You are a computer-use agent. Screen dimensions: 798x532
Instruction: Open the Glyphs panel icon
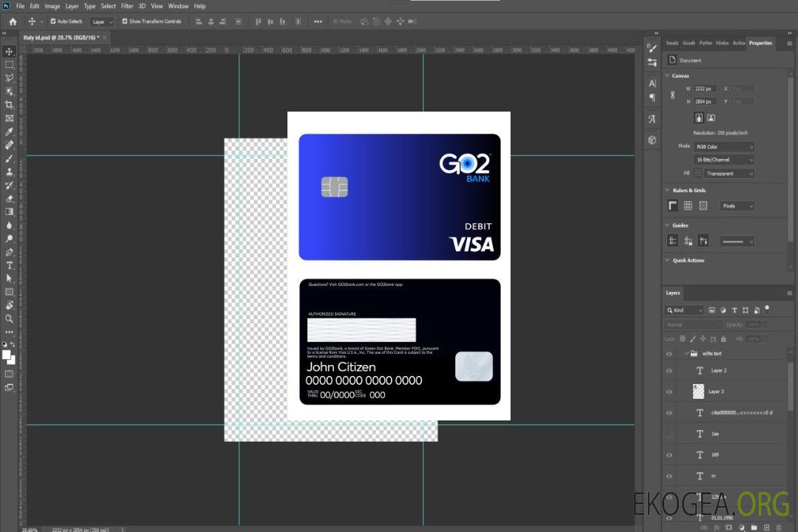pos(652,119)
